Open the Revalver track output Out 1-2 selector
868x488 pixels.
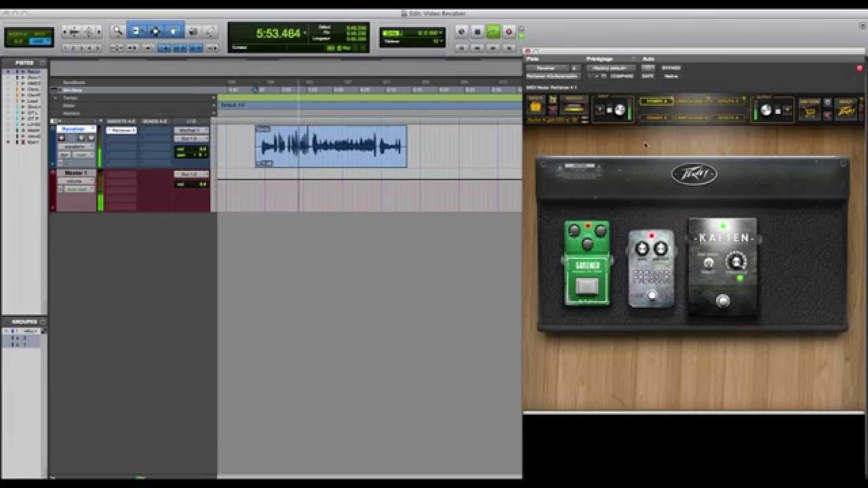tap(191, 138)
